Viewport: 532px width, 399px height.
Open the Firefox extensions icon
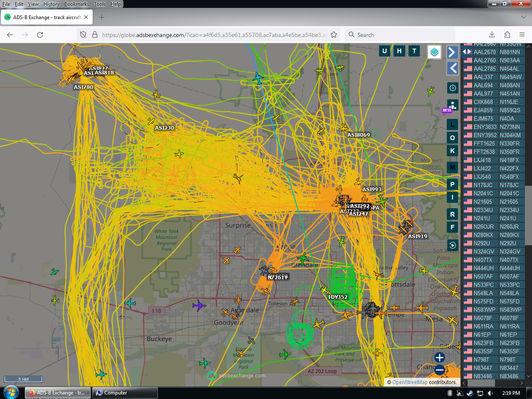(507, 35)
